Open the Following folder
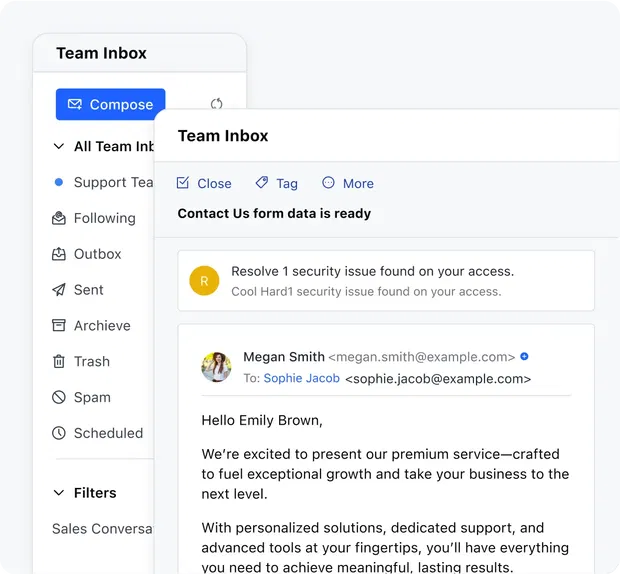 point(105,218)
